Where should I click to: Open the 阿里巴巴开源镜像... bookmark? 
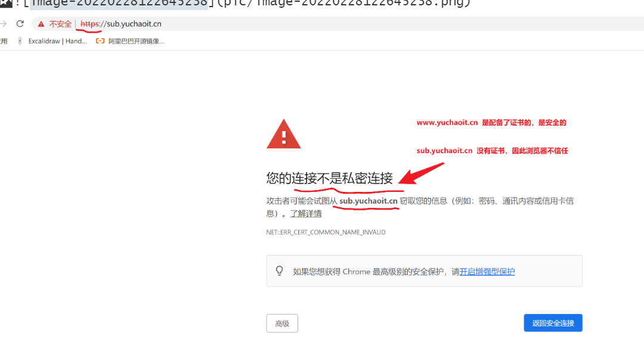coord(136,41)
